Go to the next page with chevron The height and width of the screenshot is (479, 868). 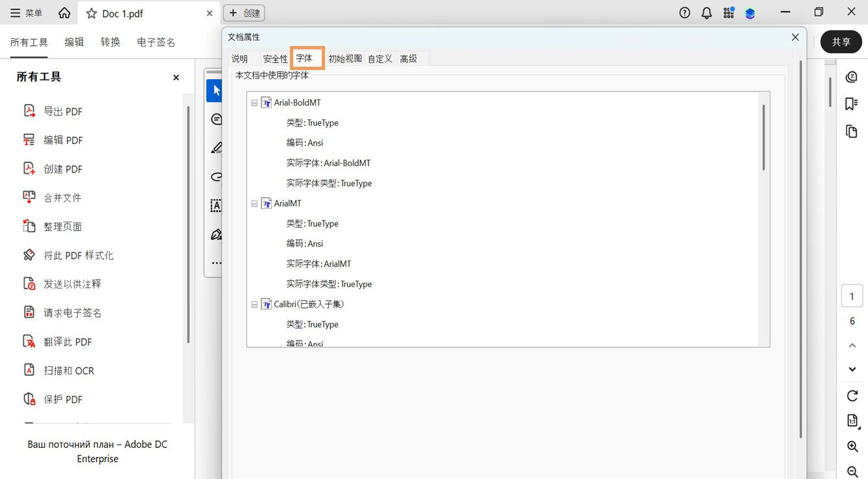tap(852, 369)
